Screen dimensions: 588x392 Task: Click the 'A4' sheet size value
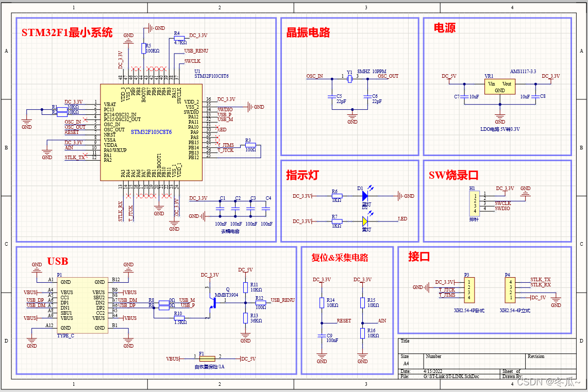tap(406, 364)
